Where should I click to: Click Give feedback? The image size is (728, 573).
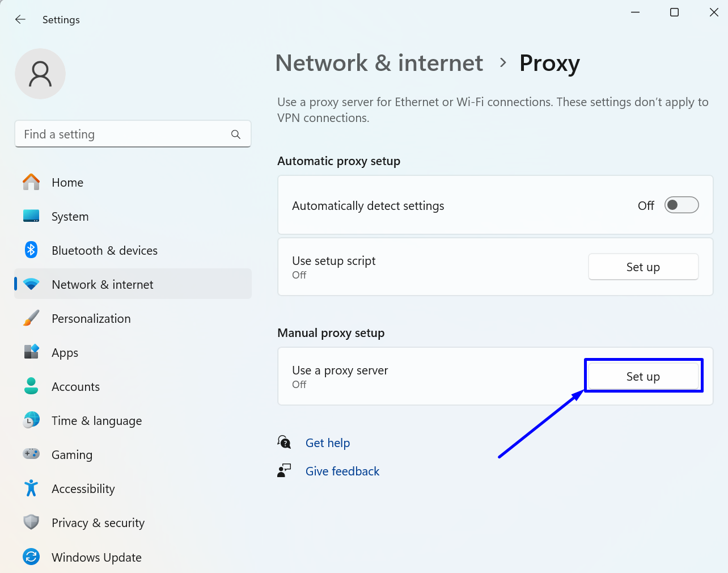(x=342, y=471)
